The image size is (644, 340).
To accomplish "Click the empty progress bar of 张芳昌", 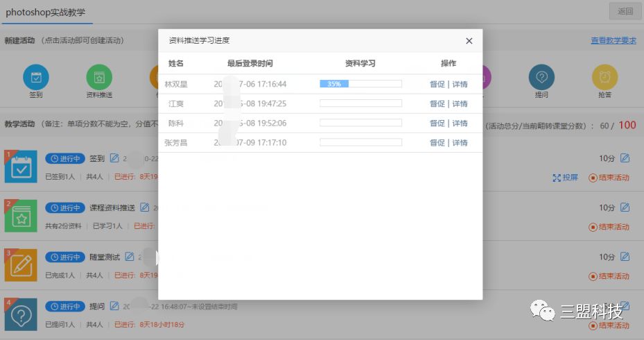I will click(360, 142).
